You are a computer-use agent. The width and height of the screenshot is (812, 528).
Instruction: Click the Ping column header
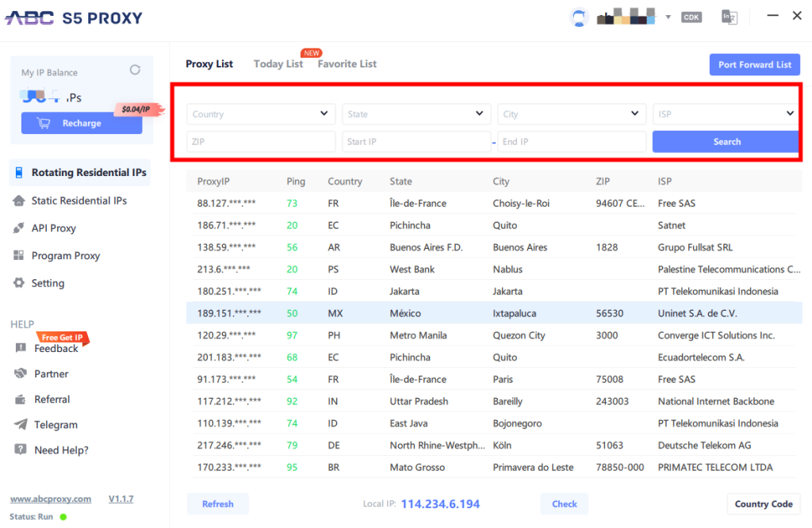click(x=296, y=182)
